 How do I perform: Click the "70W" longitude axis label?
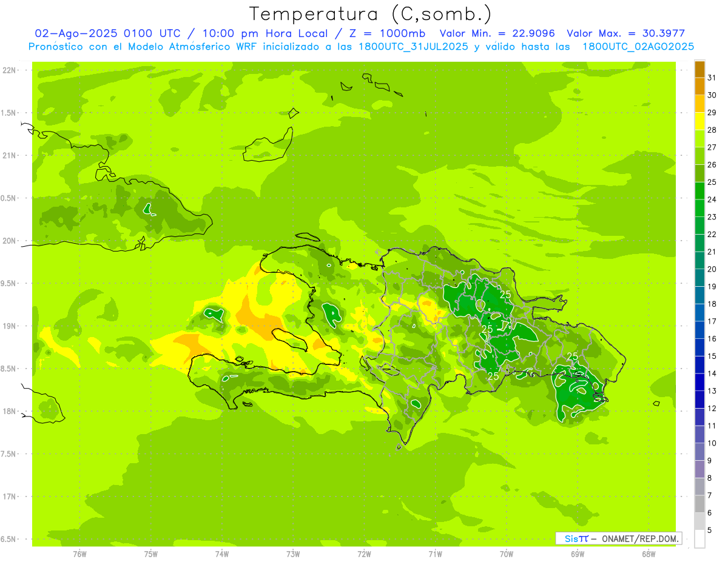pos(507,554)
